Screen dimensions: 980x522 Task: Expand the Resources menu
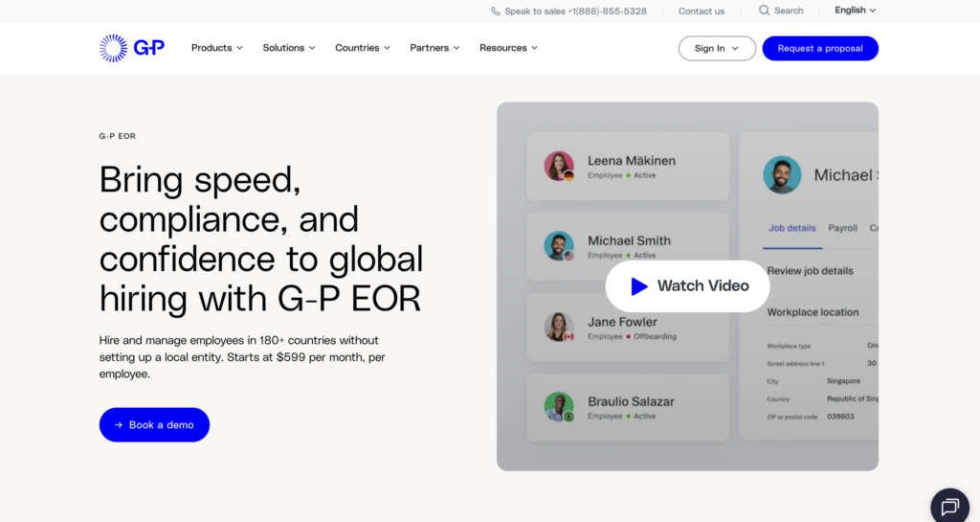(x=509, y=48)
